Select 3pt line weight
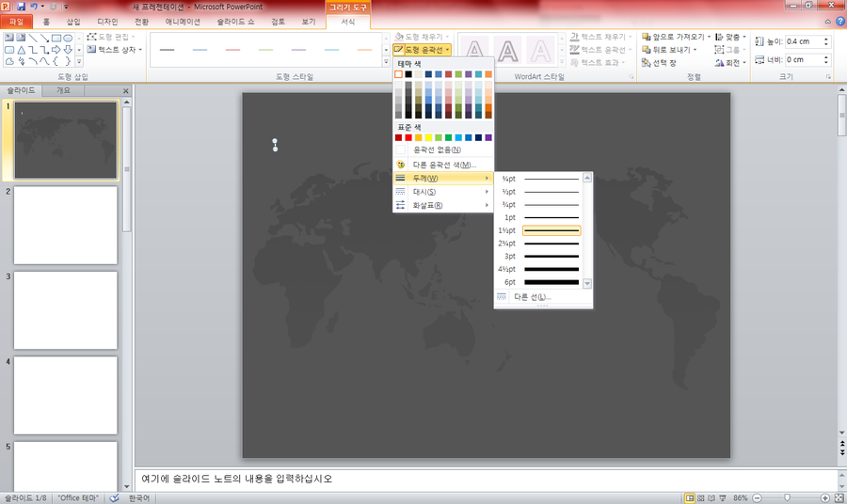Screen dimensions: 847x504 pos(538,257)
